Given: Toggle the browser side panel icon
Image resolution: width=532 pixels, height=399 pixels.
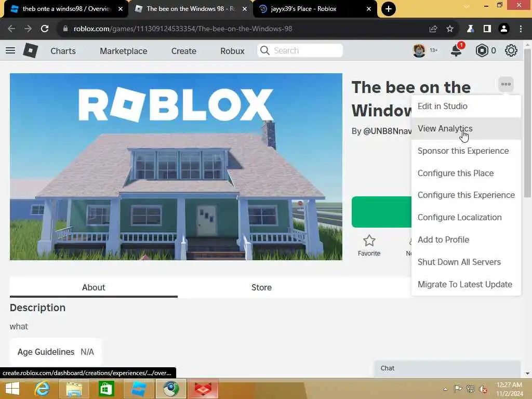Looking at the screenshot, I should click(487, 29).
